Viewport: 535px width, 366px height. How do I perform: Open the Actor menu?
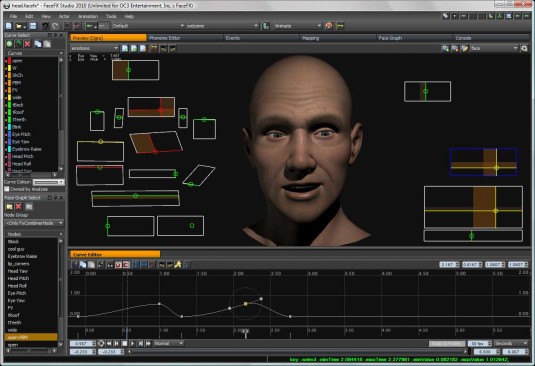(x=64, y=16)
